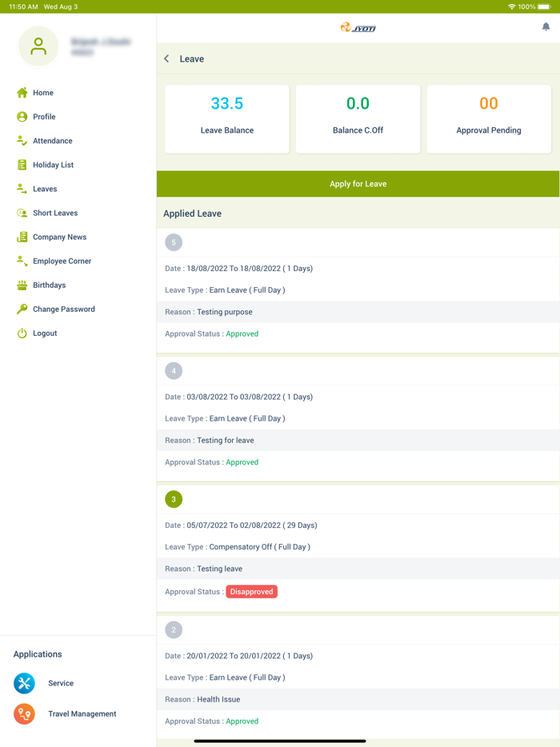Tap the Applied Leave heading
560x747 pixels.
pyautogui.click(x=192, y=214)
